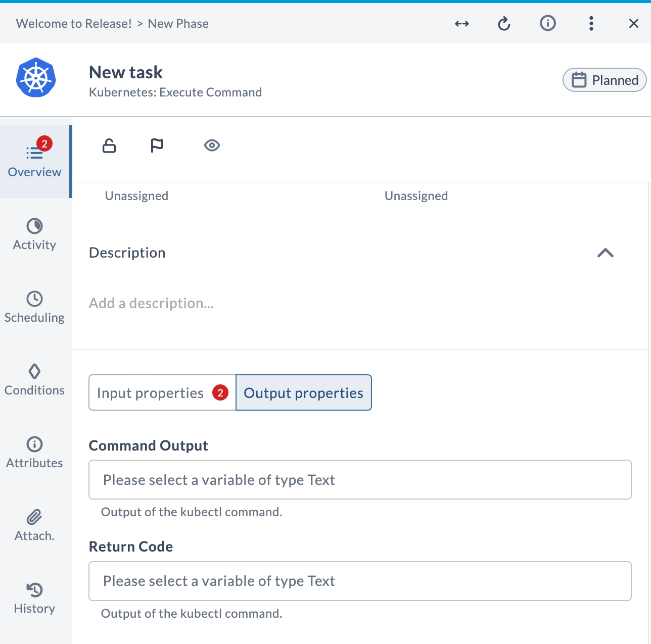
Task: Open the Activity sidebar section
Action: click(x=34, y=234)
